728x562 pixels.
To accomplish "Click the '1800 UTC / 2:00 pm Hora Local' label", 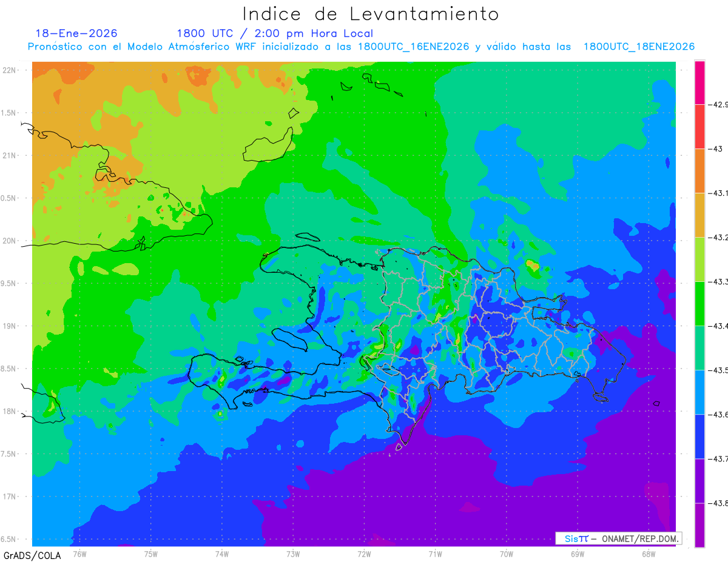I will (x=275, y=34).
